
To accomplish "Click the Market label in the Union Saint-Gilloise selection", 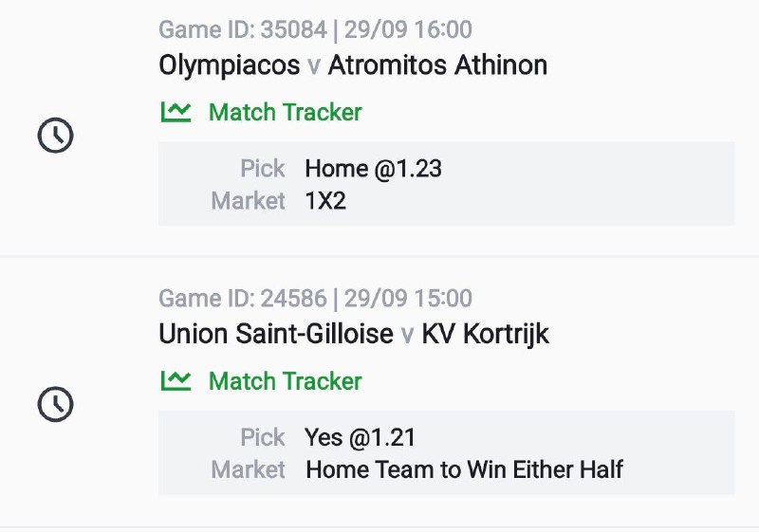I will tap(248, 469).
